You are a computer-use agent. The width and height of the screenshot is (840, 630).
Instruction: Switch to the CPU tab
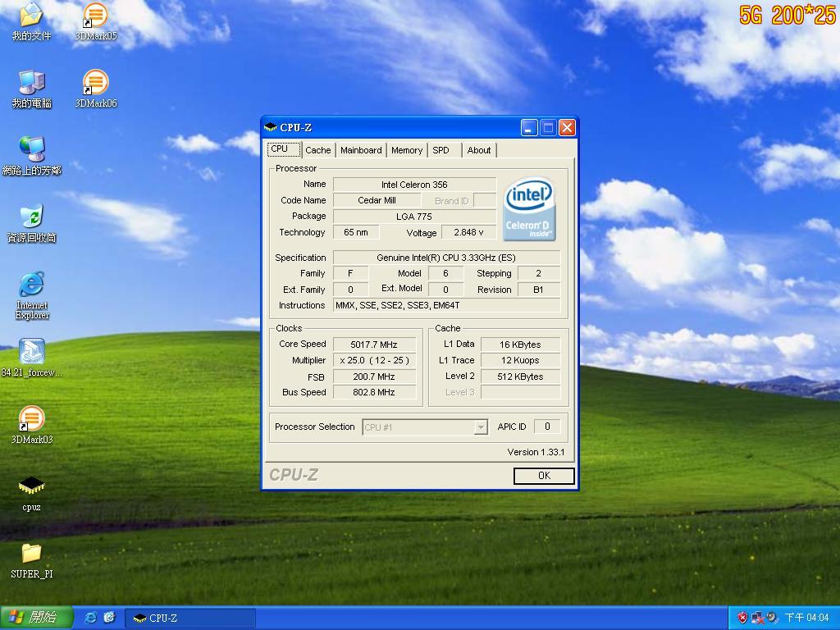coord(284,149)
